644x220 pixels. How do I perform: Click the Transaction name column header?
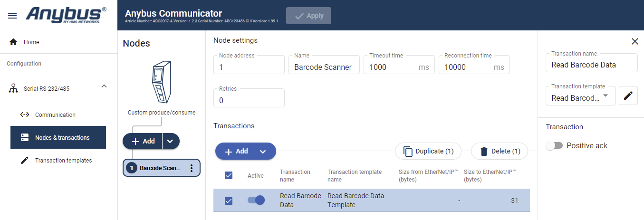coord(295,176)
